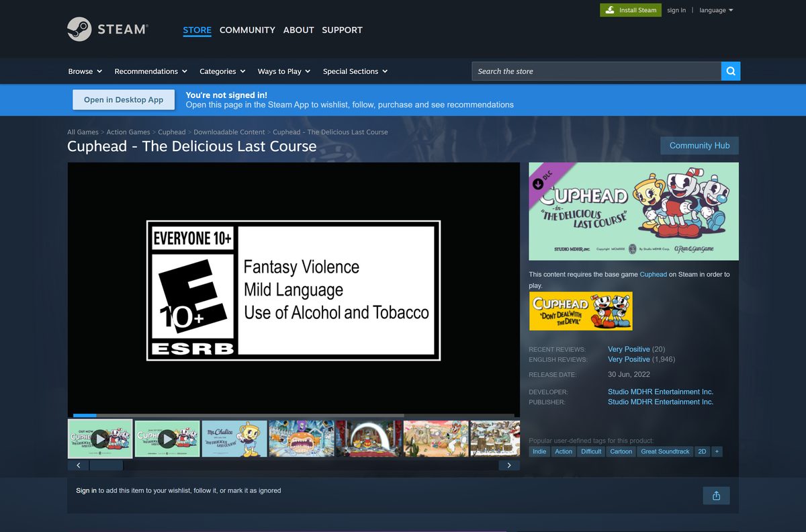Open the Community Hub
The width and height of the screenshot is (806, 532).
coord(699,145)
